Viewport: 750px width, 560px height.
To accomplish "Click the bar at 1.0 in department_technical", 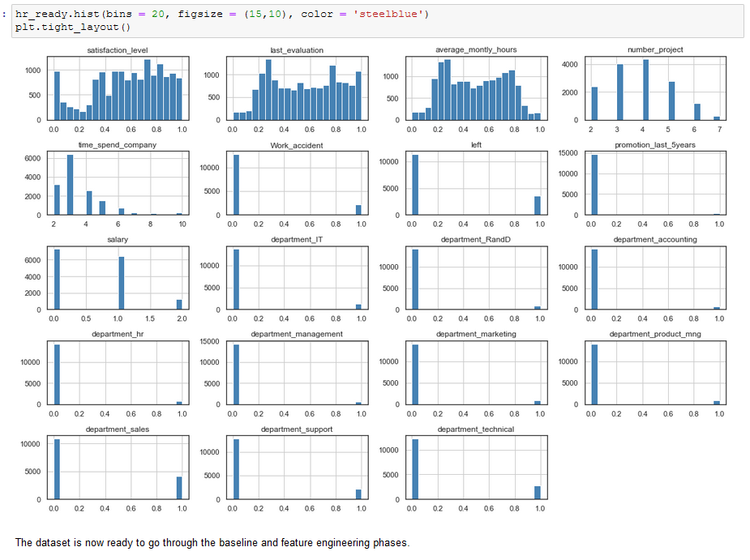I will pos(538,493).
